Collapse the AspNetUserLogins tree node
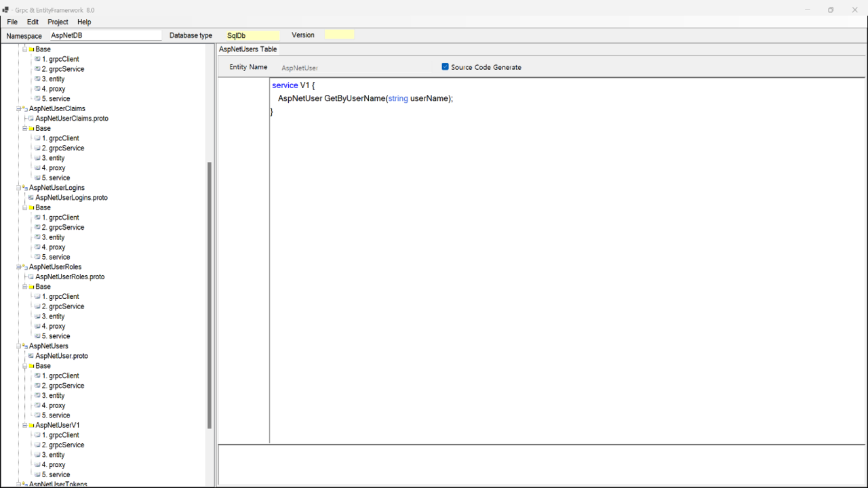This screenshot has height=488, width=868. coord(18,188)
